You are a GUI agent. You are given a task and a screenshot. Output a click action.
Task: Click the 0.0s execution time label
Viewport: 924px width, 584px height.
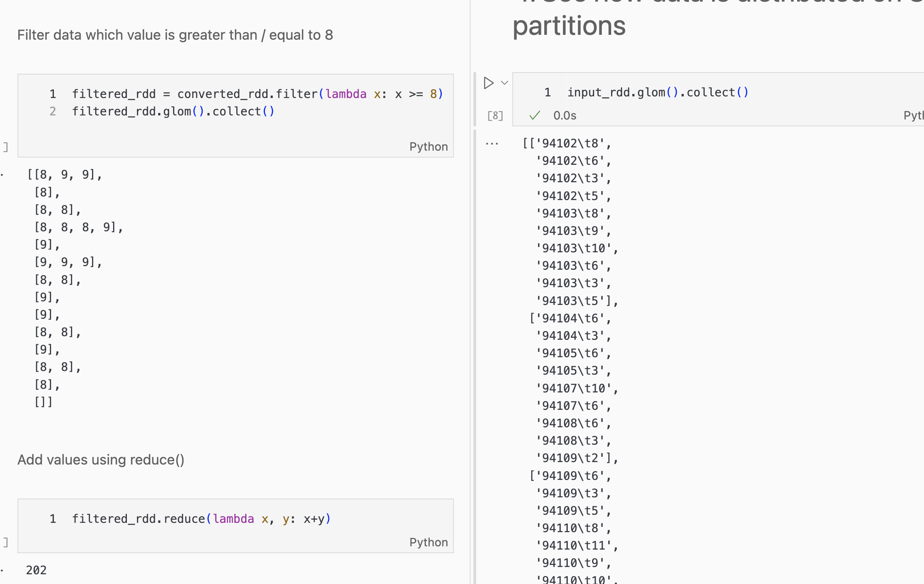(565, 116)
